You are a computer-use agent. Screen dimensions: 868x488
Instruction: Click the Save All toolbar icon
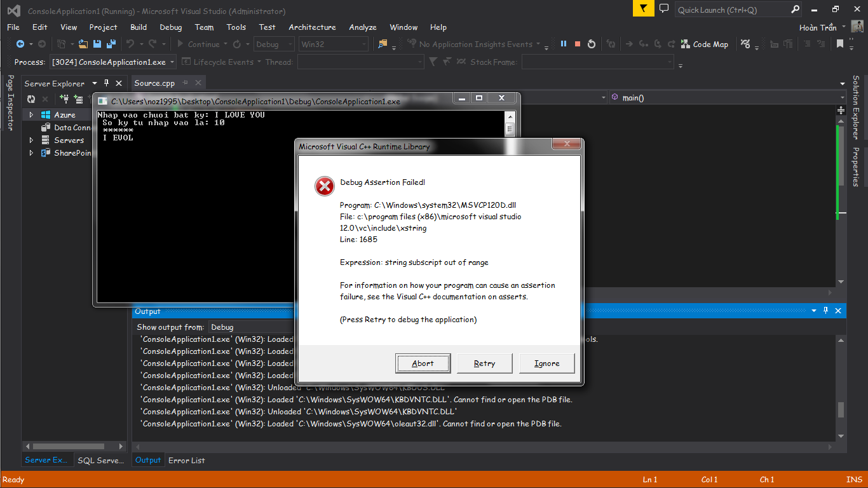tap(111, 44)
